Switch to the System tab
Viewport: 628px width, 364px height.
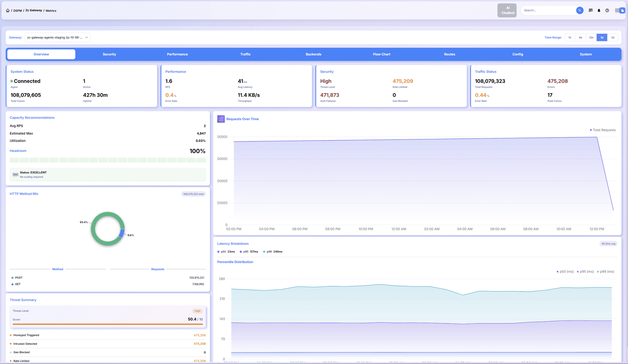click(585, 54)
